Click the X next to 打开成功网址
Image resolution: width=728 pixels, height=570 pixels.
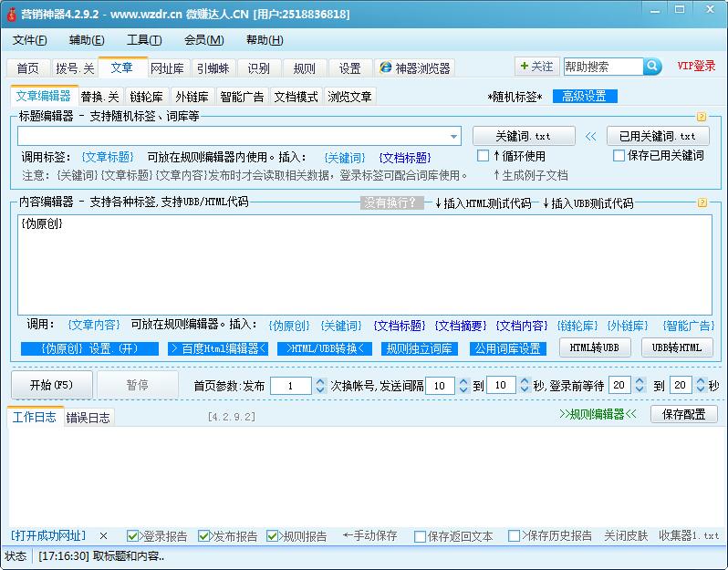[103, 536]
